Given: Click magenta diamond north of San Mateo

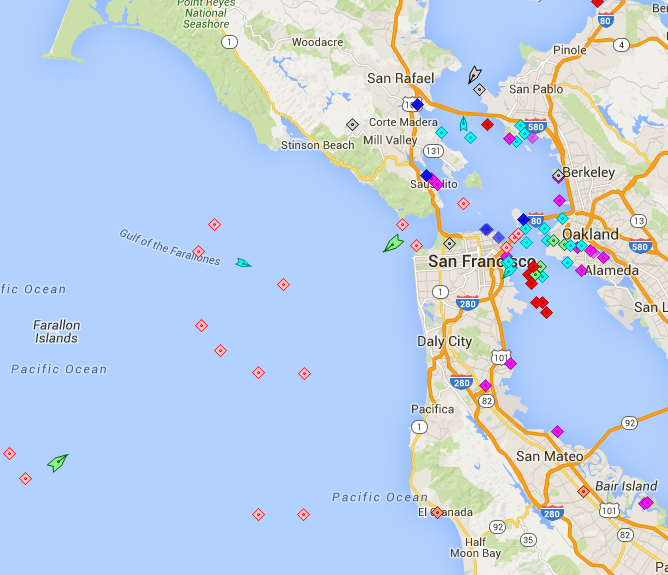Looking at the screenshot, I should [x=557, y=432].
